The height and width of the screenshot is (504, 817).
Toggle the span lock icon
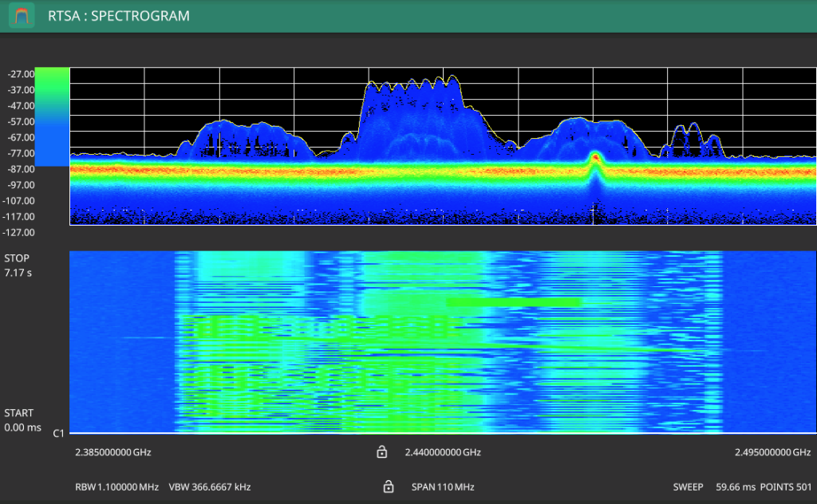389,486
